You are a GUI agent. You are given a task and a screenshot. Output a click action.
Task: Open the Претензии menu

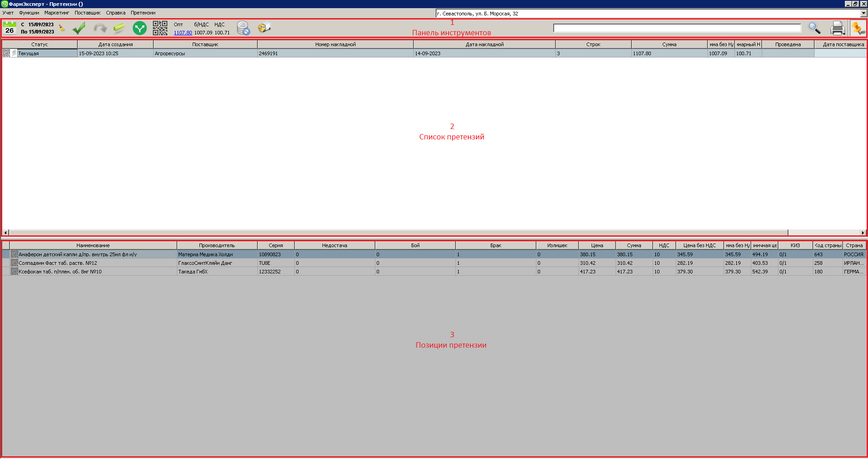point(143,13)
